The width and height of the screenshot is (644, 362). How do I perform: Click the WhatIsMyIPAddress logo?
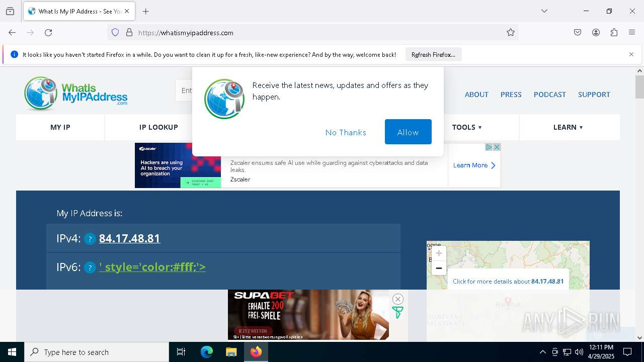click(x=75, y=94)
